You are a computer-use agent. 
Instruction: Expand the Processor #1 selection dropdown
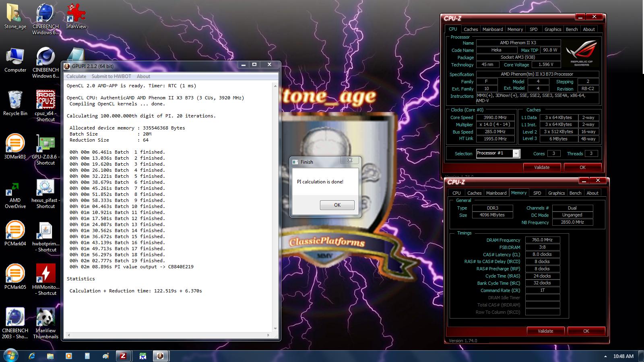click(516, 153)
